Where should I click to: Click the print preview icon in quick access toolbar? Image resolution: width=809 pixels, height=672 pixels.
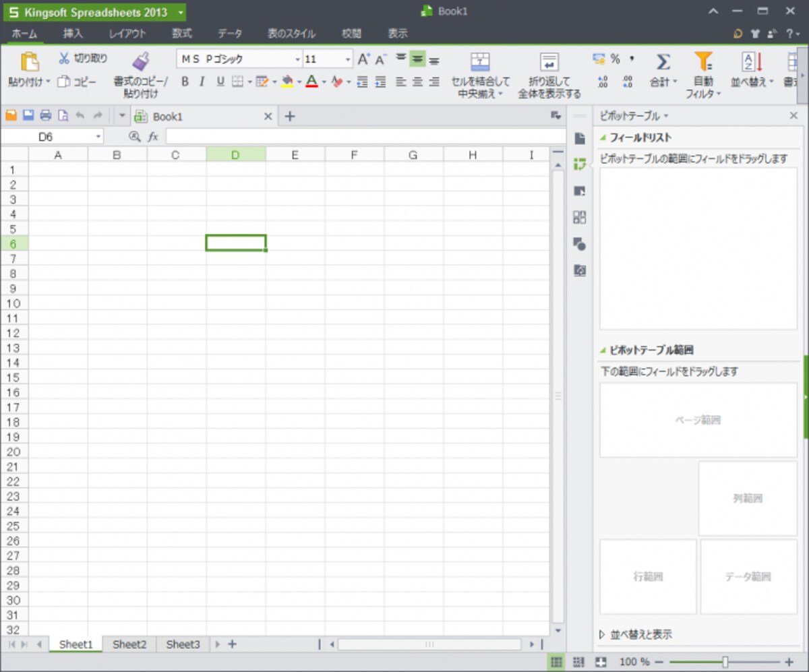[63, 116]
